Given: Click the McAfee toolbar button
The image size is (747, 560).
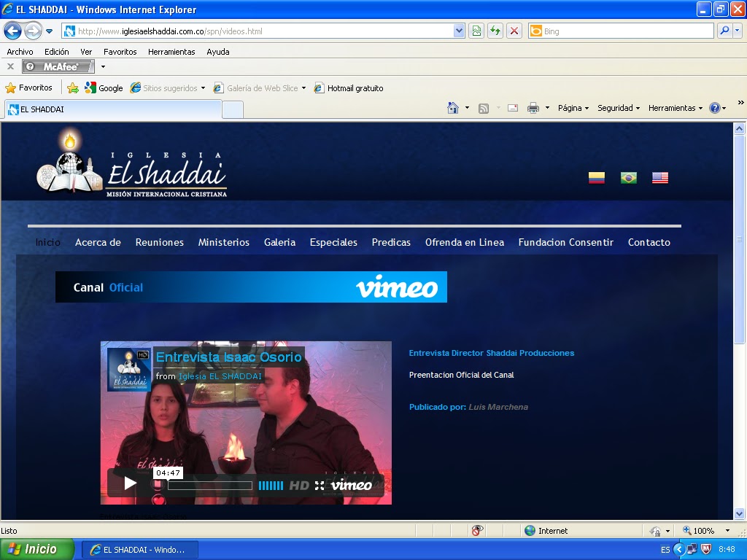Looking at the screenshot, I should coord(58,66).
